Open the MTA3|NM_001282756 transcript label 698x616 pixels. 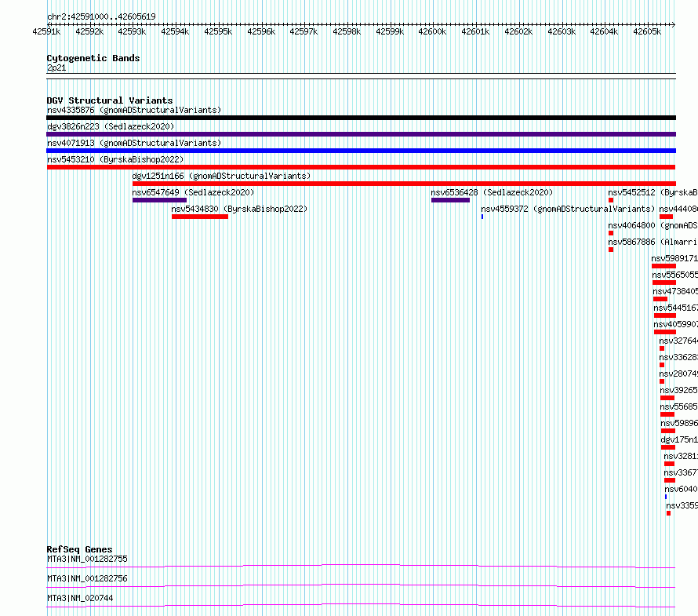pos(87,578)
